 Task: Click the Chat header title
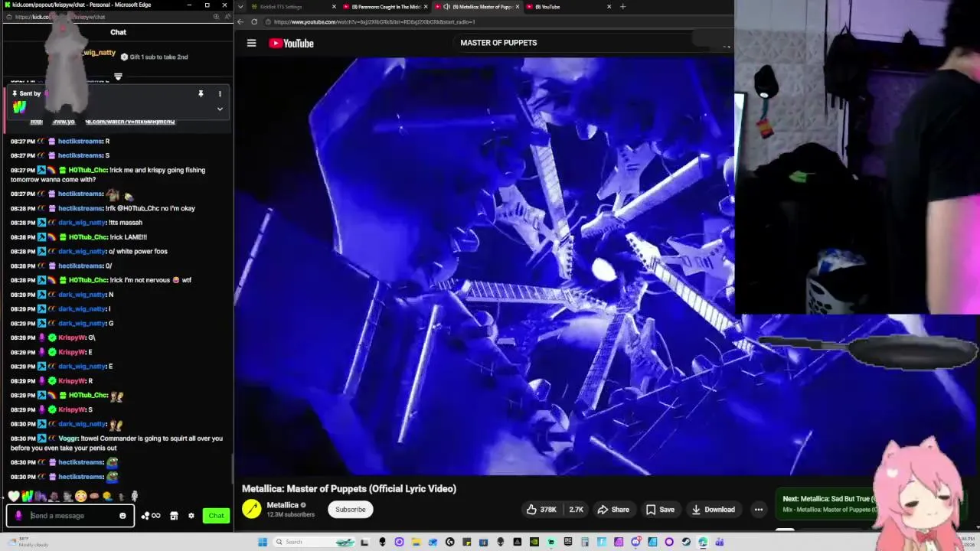[x=118, y=32]
